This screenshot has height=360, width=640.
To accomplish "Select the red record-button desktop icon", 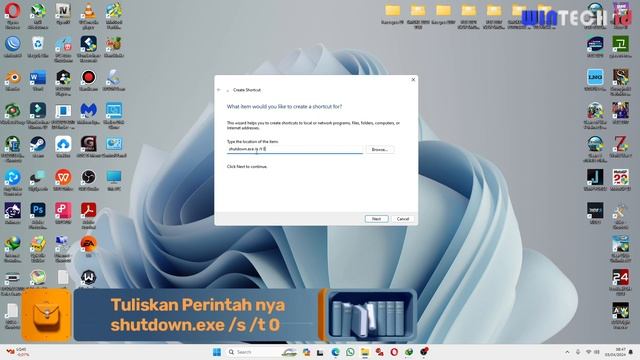I will pyautogui.click(x=89, y=81).
